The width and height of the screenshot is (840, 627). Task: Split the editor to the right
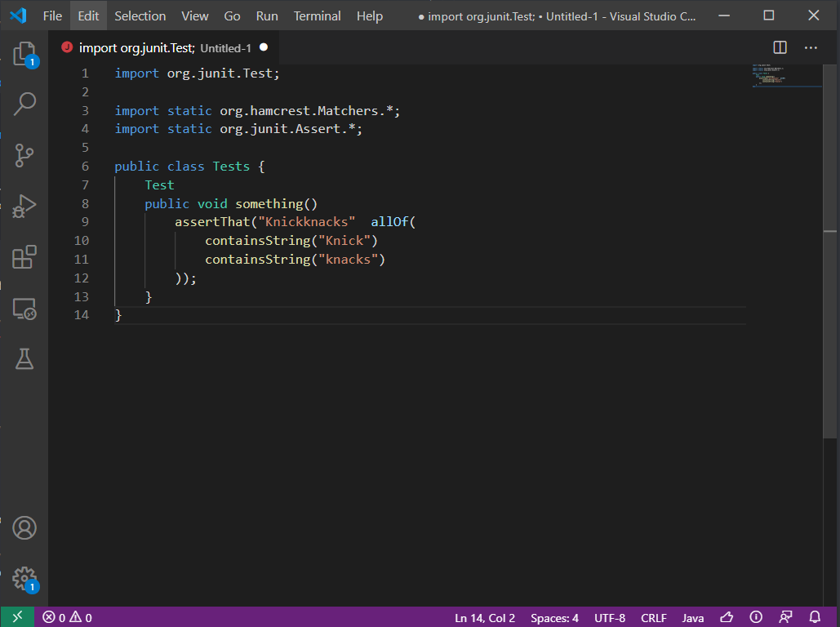coord(780,47)
